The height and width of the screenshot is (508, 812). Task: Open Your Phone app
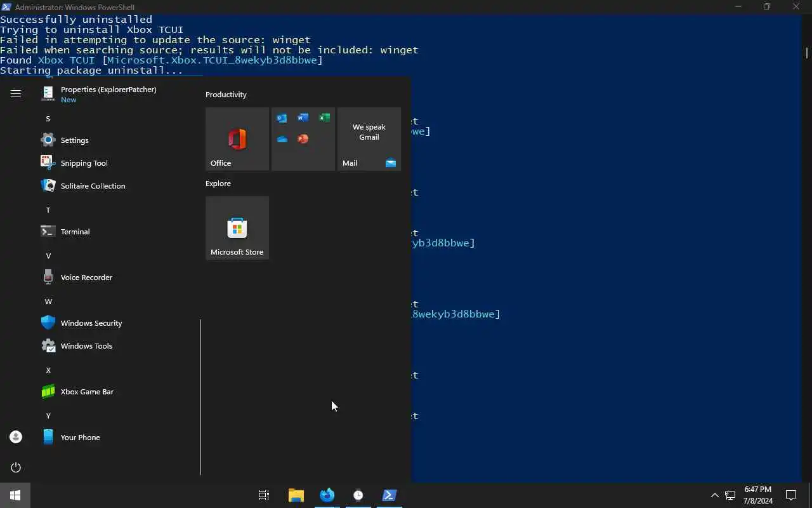tap(117, 438)
